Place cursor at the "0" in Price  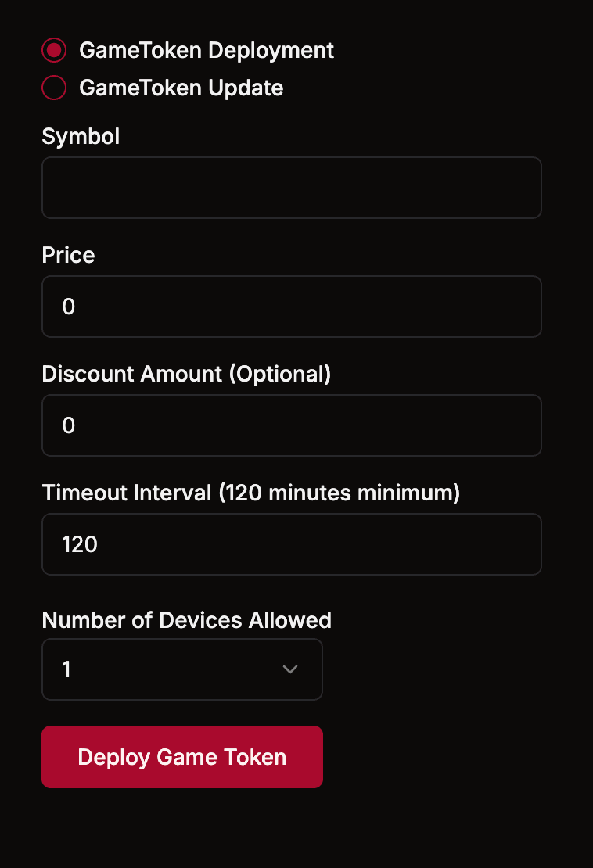point(69,307)
